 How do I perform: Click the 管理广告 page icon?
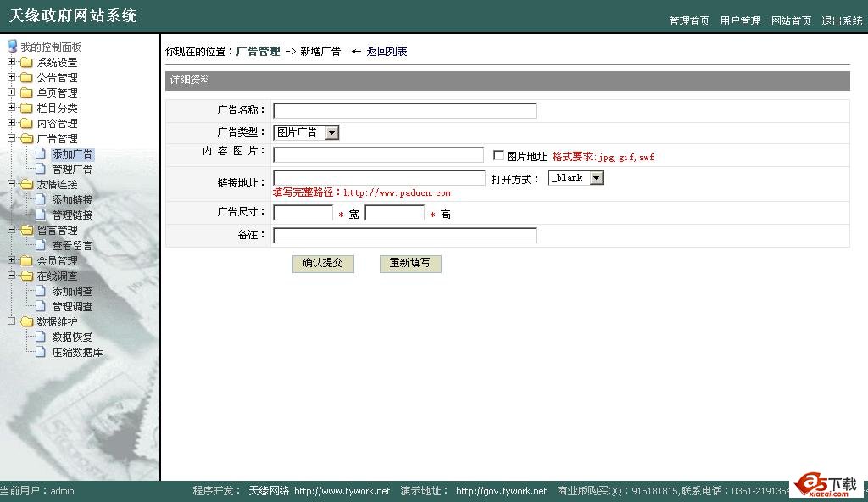click(x=41, y=170)
